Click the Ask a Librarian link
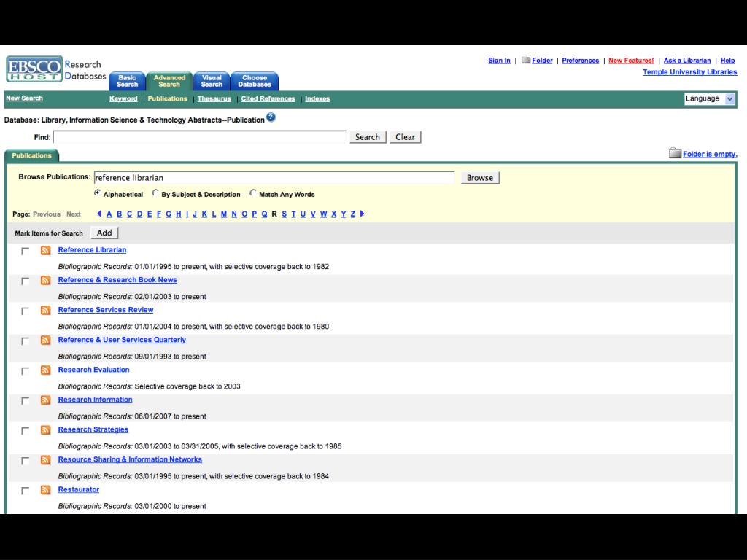 click(x=687, y=61)
